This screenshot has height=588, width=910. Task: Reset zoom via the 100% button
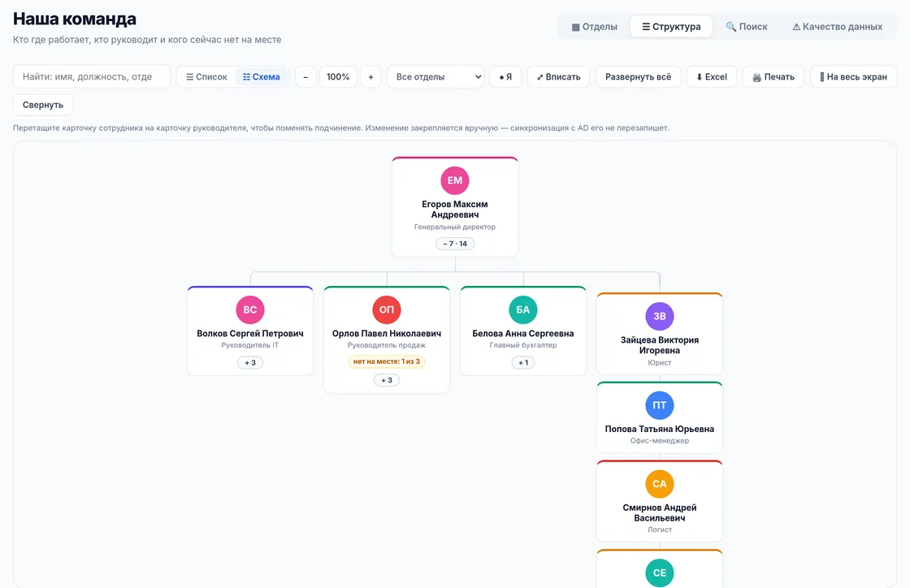338,76
